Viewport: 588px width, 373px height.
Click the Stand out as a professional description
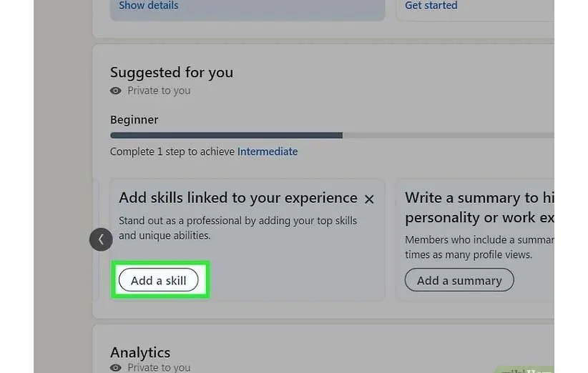click(237, 228)
